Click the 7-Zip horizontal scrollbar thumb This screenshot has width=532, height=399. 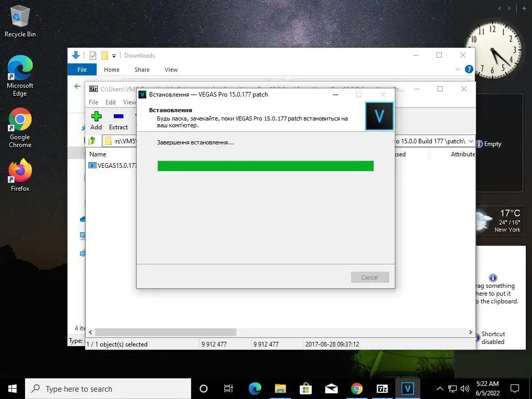click(x=166, y=332)
